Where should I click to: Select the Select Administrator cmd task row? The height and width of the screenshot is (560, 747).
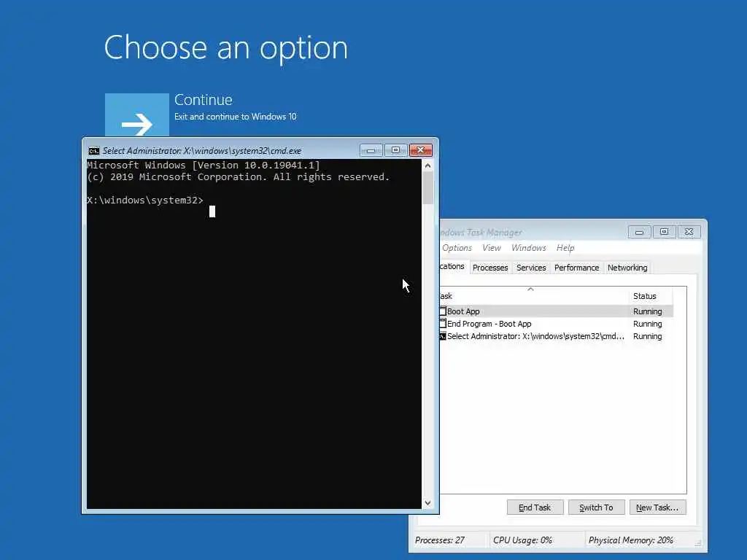[x=556, y=336]
